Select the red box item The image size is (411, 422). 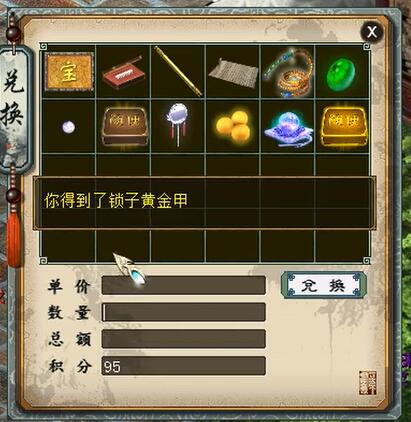124,74
